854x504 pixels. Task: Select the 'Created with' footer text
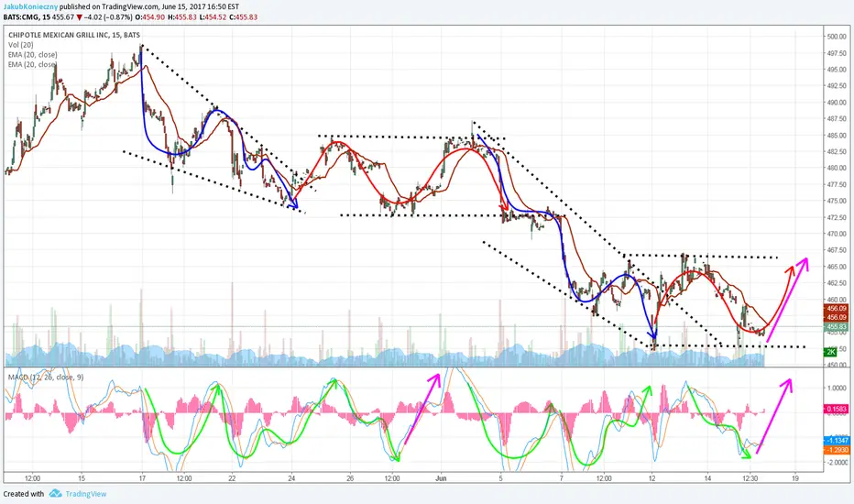point(24,494)
